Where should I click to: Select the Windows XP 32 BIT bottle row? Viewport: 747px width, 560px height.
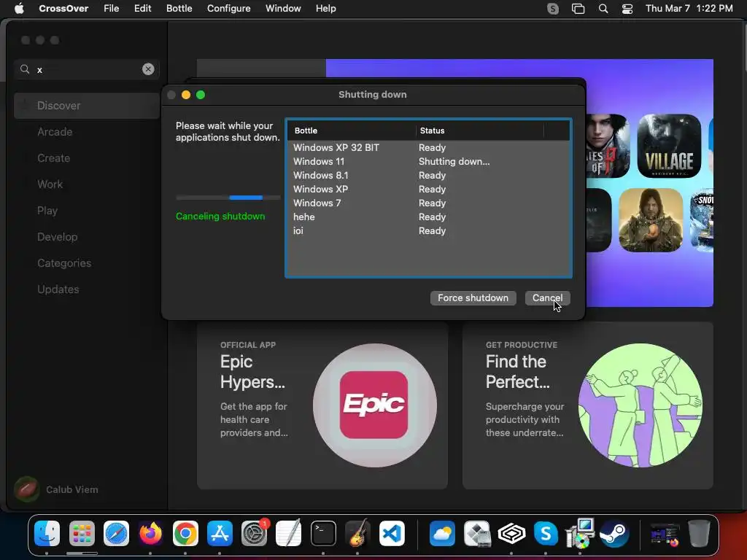coord(429,147)
